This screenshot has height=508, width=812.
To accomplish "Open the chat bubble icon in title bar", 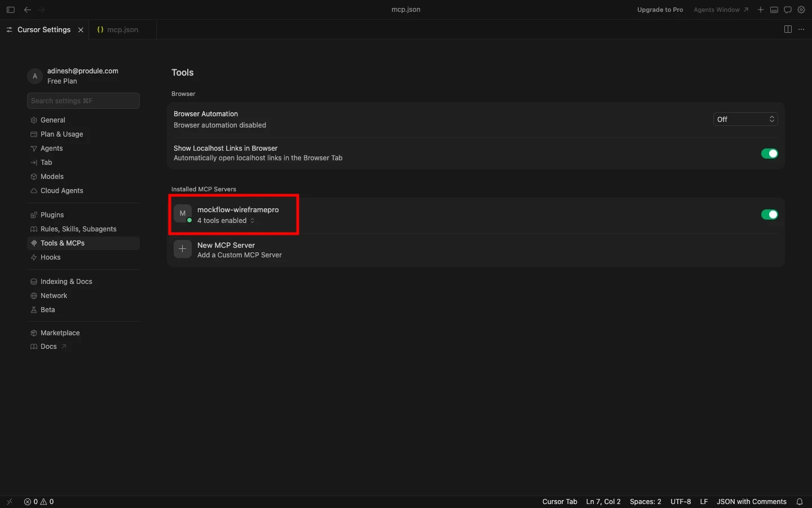I will (788, 10).
